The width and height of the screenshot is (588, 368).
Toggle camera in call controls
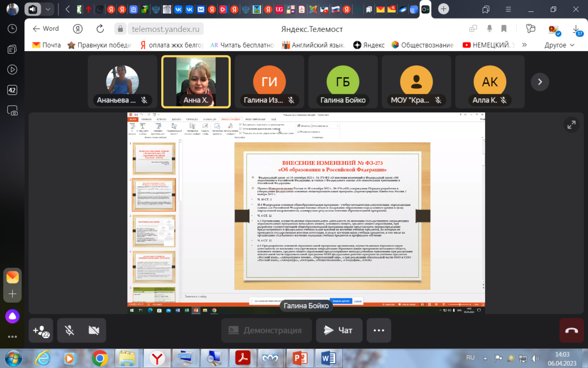(94, 330)
